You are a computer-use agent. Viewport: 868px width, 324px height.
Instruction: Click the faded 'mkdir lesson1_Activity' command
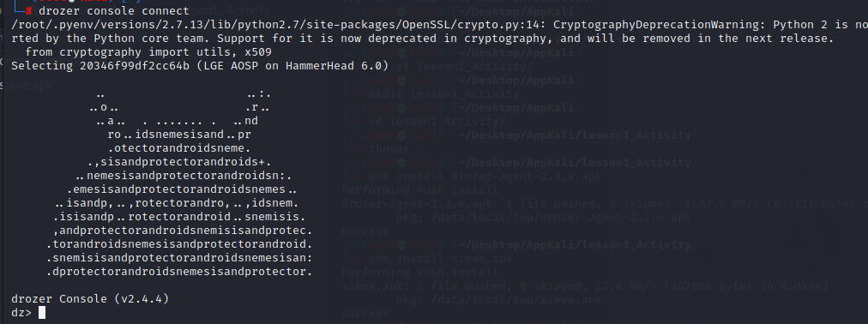[444, 94]
